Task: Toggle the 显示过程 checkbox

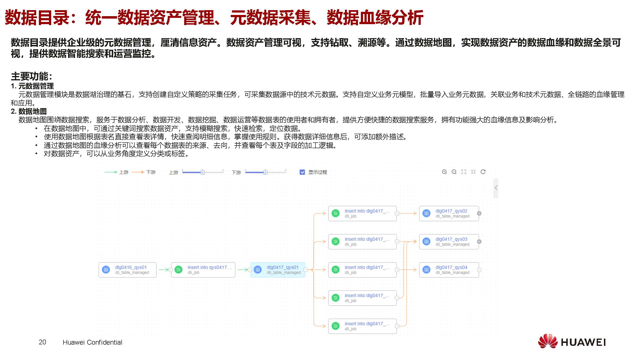Action: pyautogui.click(x=302, y=172)
